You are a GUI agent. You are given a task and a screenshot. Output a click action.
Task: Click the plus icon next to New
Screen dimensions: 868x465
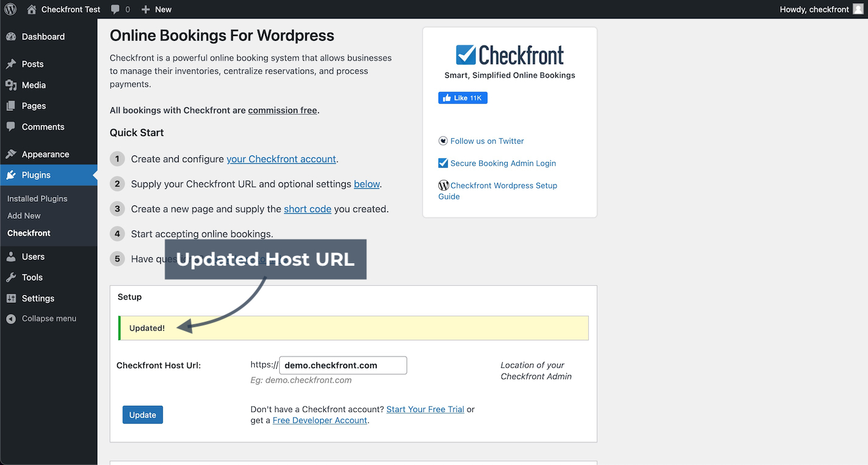click(145, 9)
